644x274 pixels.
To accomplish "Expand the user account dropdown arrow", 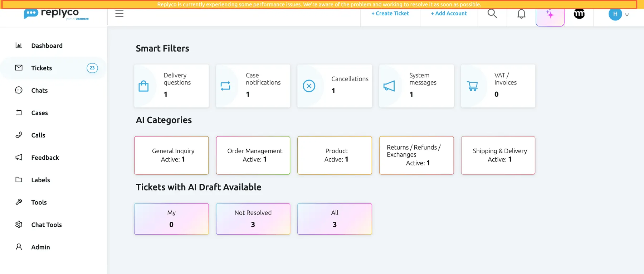I will click(x=627, y=15).
